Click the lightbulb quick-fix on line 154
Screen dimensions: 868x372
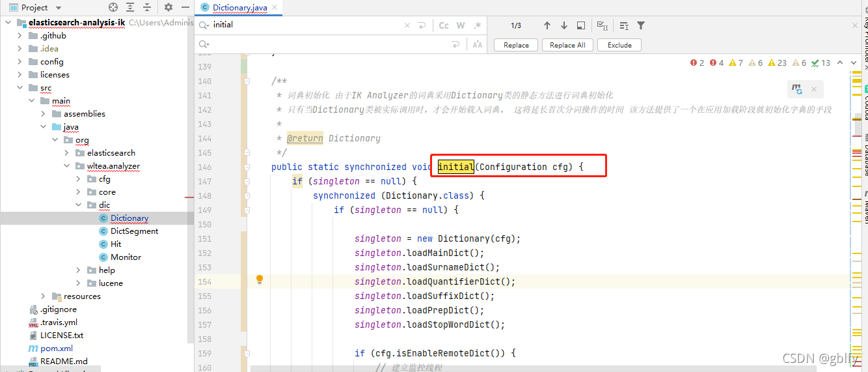click(260, 280)
